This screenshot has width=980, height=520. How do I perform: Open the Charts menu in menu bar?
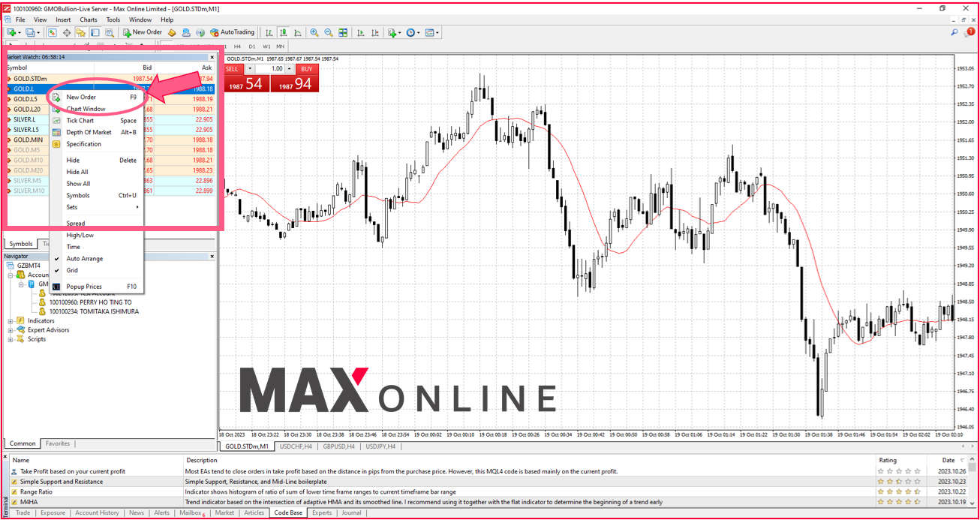tap(88, 20)
